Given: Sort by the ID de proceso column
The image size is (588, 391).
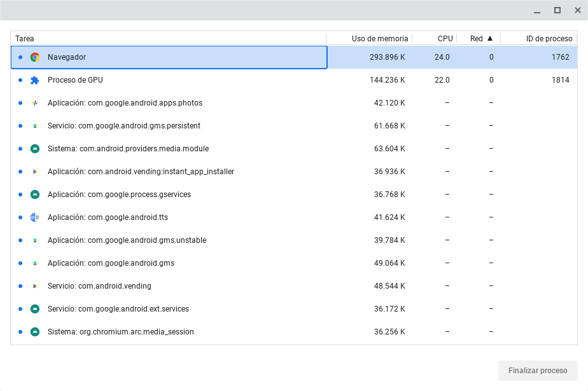Looking at the screenshot, I should [548, 38].
